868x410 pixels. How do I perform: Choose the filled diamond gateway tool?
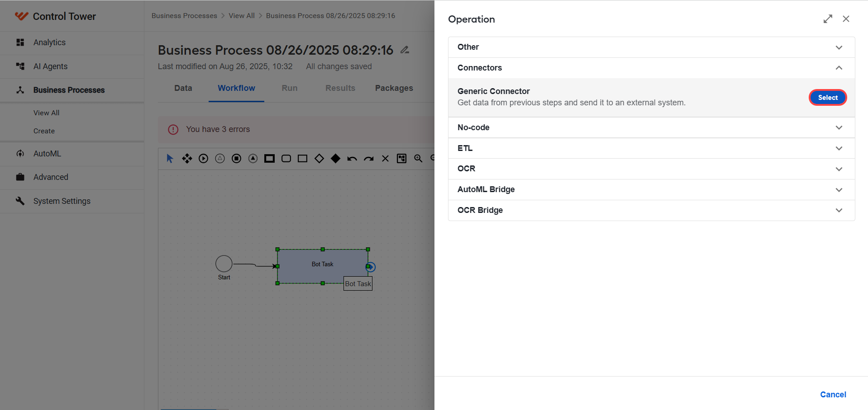[335, 159]
